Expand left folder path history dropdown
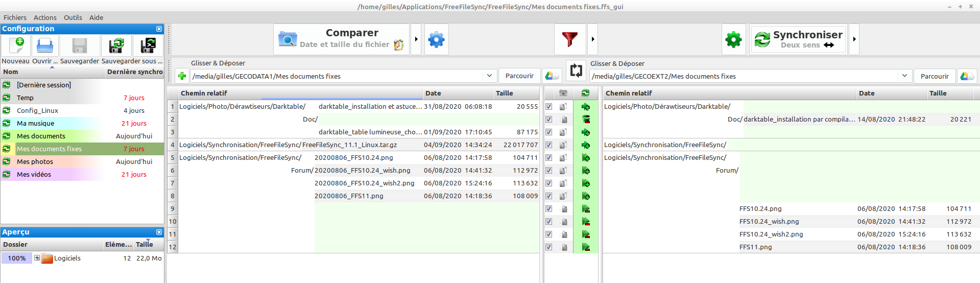 click(489, 76)
